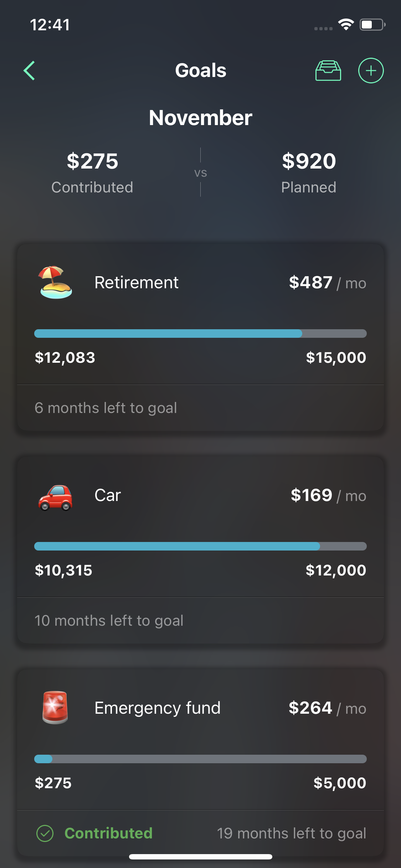Tap "10 months left to goal" footer
The height and width of the screenshot is (868, 401).
point(109,621)
